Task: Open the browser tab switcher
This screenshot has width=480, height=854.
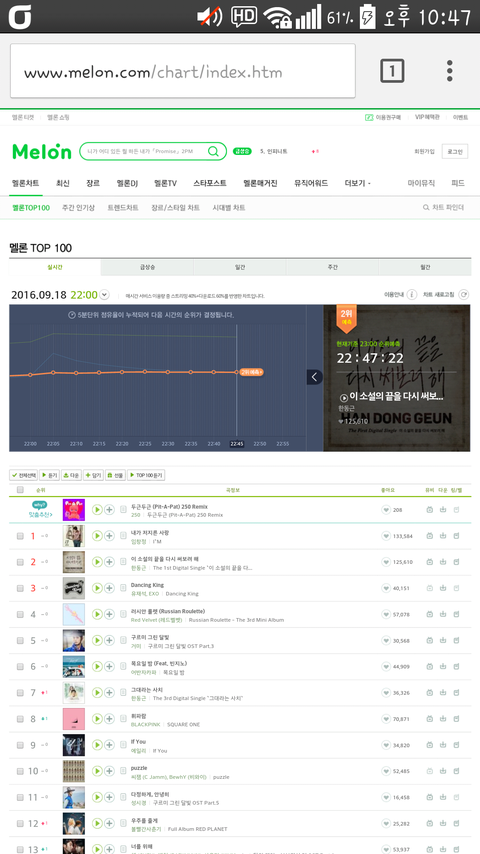Action: (x=392, y=71)
